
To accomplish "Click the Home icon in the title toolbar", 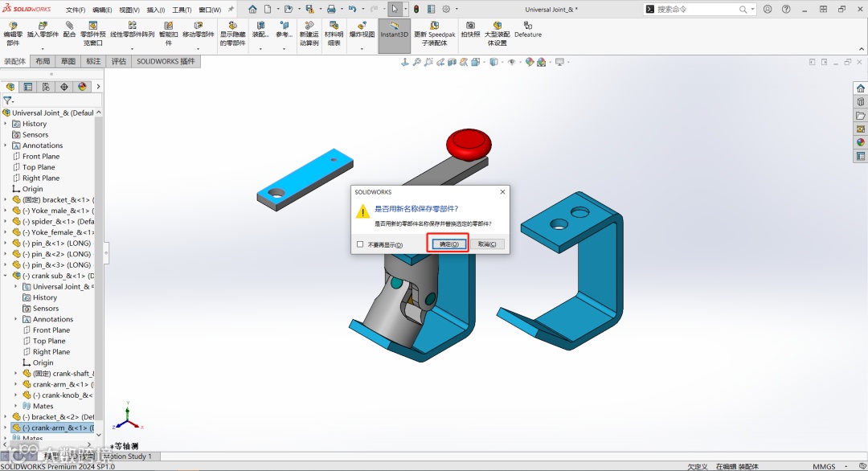I will click(252, 9).
